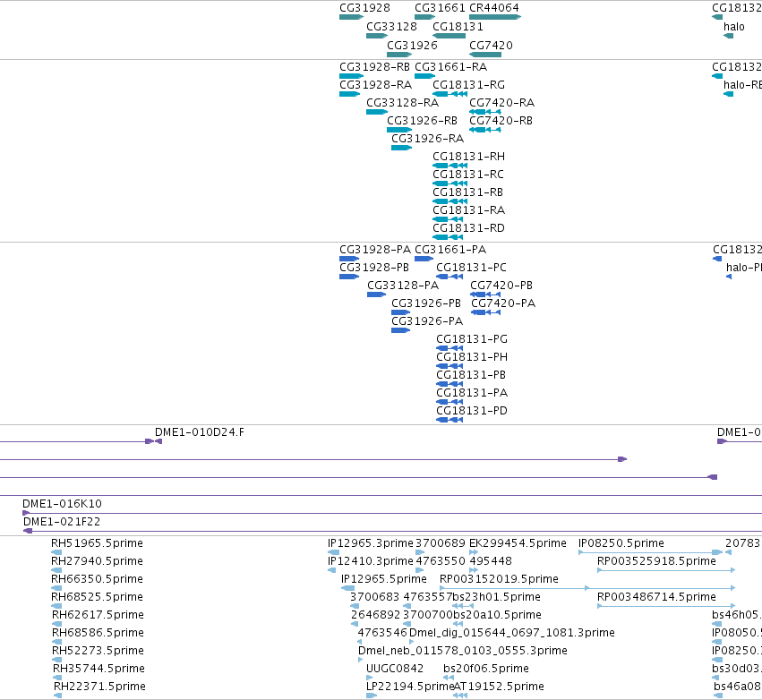Click protein CG31926-PB

(x=401, y=312)
